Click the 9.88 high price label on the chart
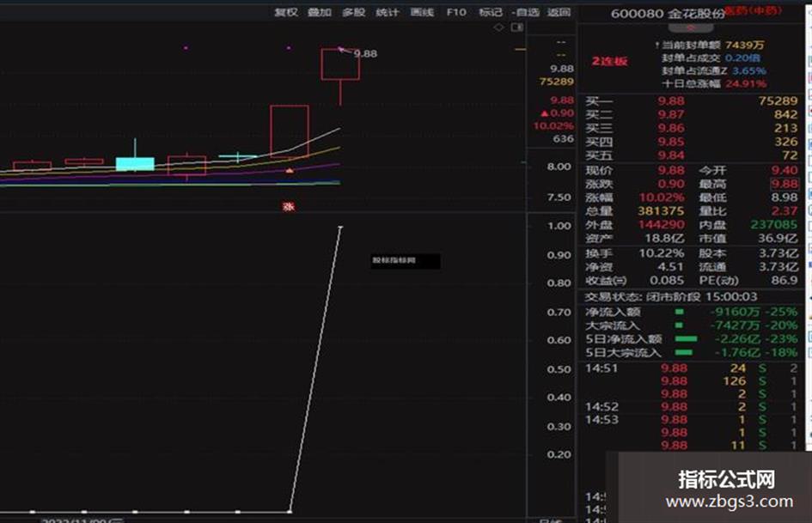Image resolution: width=812 pixels, height=523 pixels. tap(365, 53)
